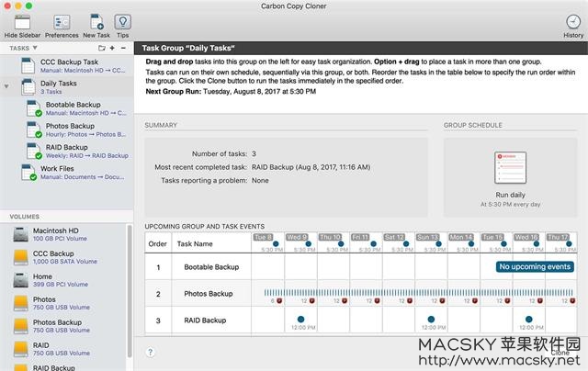Select Photos Backup row in events table
The width and height of the screenshot is (588, 371).
[x=361, y=294]
